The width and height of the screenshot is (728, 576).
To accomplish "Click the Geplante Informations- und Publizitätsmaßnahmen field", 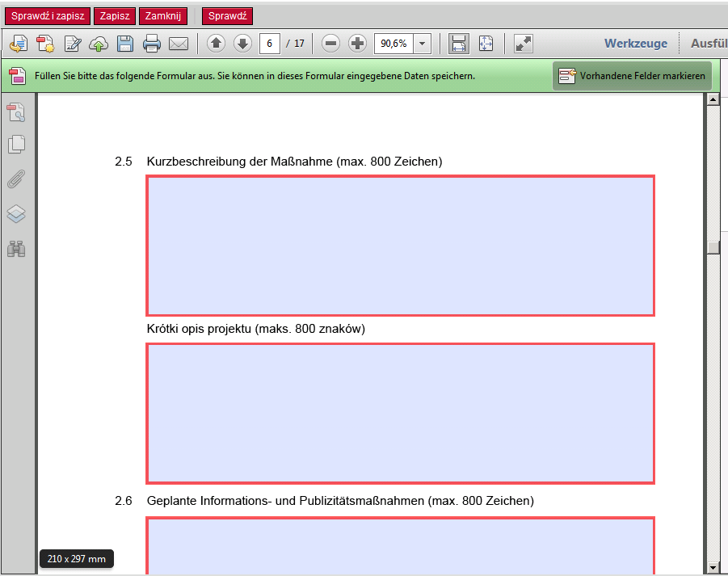I will [400, 546].
